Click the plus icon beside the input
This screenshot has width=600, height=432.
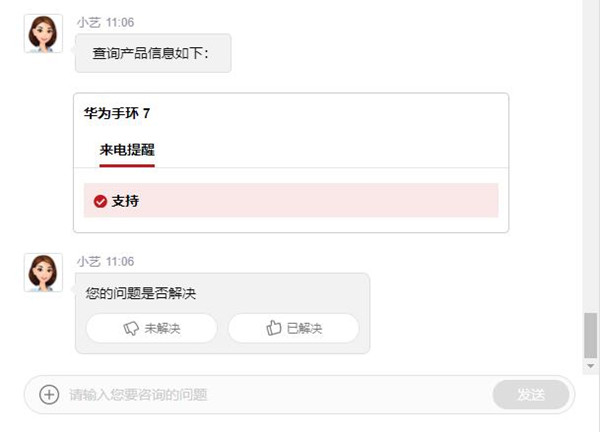click(x=49, y=394)
